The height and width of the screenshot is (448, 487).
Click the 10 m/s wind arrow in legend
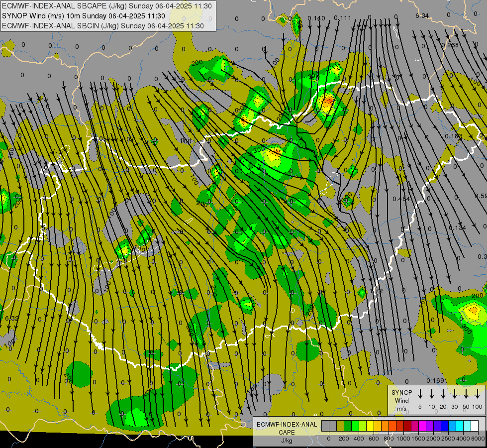(x=432, y=393)
